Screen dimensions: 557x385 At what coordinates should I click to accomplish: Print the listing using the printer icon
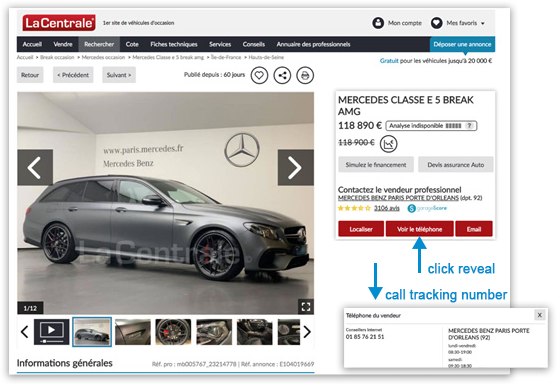coord(305,75)
